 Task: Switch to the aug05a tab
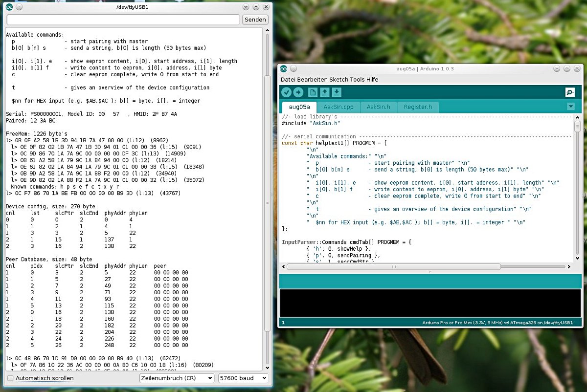pyautogui.click(x=299, y=107)
